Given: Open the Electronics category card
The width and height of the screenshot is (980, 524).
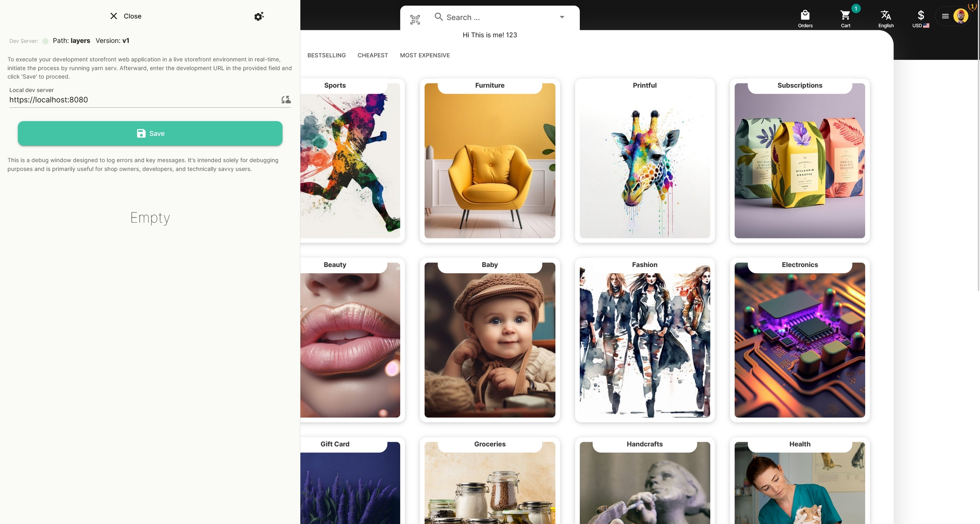Looking at the screenshot, I should 799,340.
